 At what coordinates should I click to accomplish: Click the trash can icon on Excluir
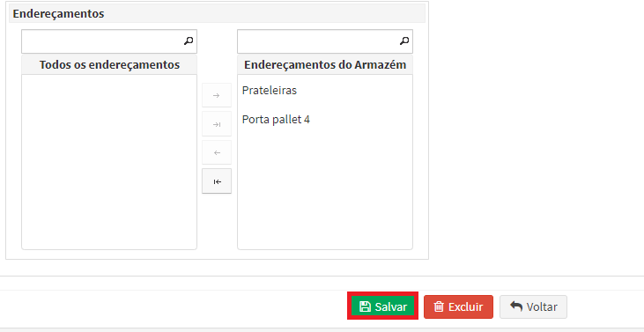(439, 306)
